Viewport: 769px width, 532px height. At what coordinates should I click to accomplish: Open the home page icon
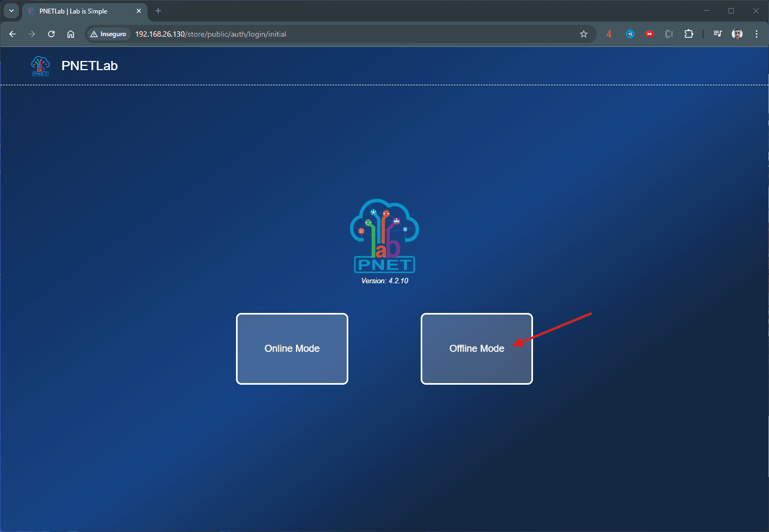tap(70, 33)
